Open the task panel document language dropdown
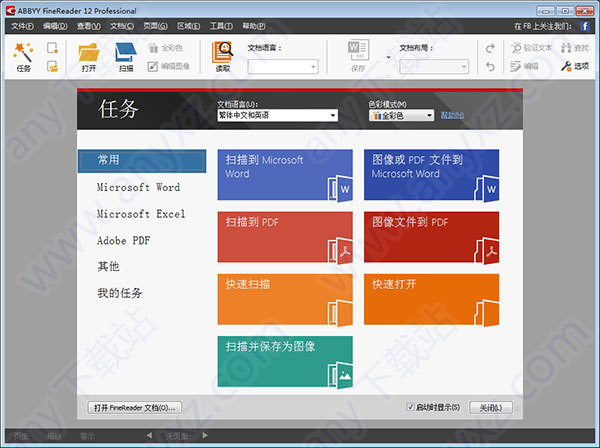The width and height of the screenshot is (600, 448). pyautogui.click(x=277, y=115)
